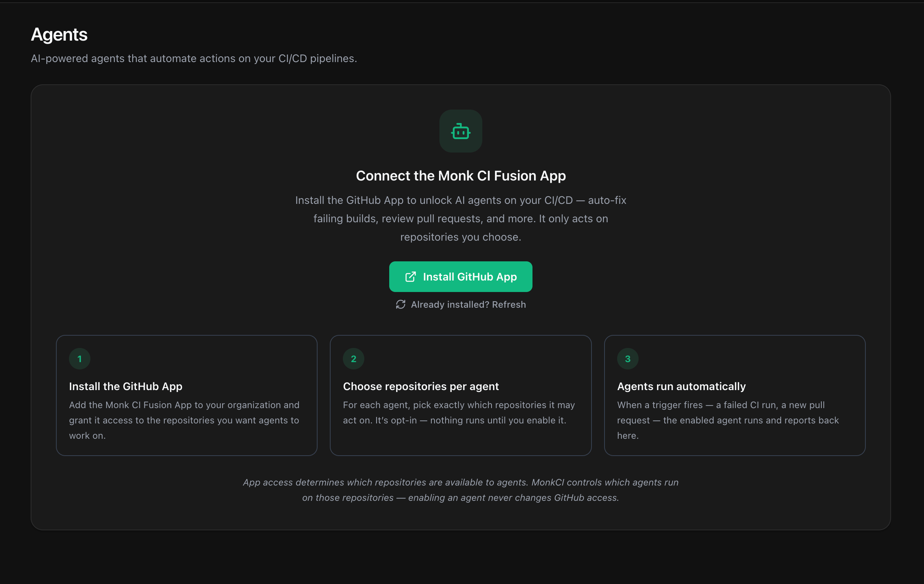The image size is (924, 584).
Task: Click the Already installed? Refresh link
Action: coord(460,305)
